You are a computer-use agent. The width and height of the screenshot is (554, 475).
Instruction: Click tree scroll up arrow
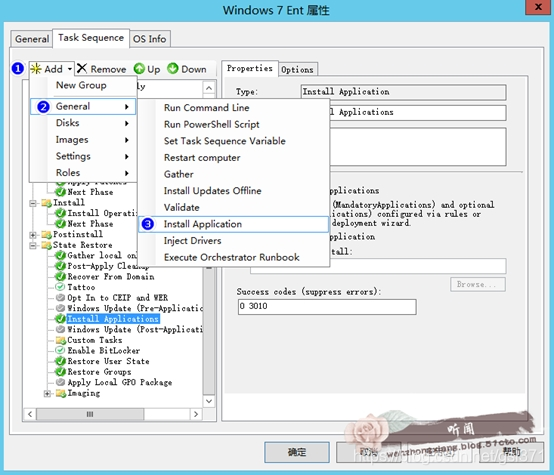pyautogui.click(x=209, y=88)
